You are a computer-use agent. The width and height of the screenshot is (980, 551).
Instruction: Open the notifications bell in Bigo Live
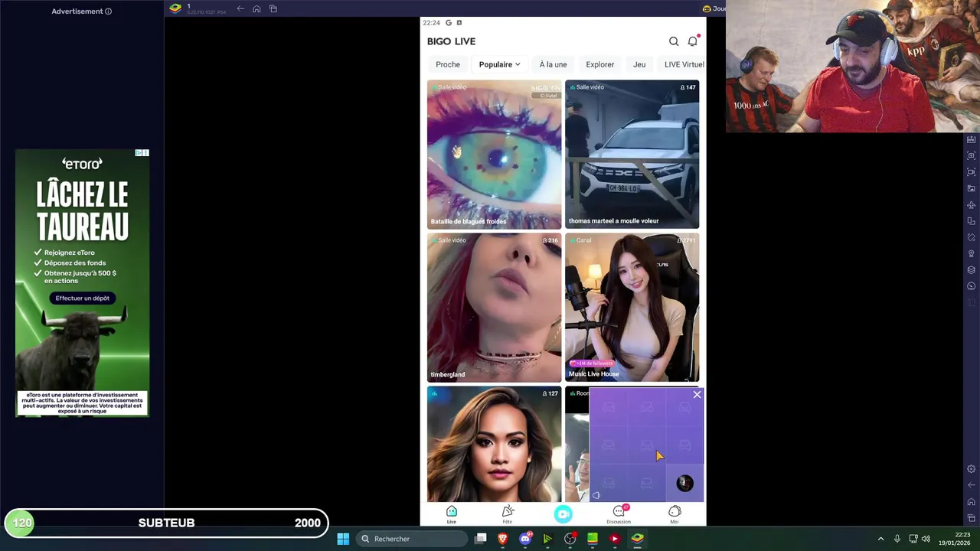click(x=693, y=41)
